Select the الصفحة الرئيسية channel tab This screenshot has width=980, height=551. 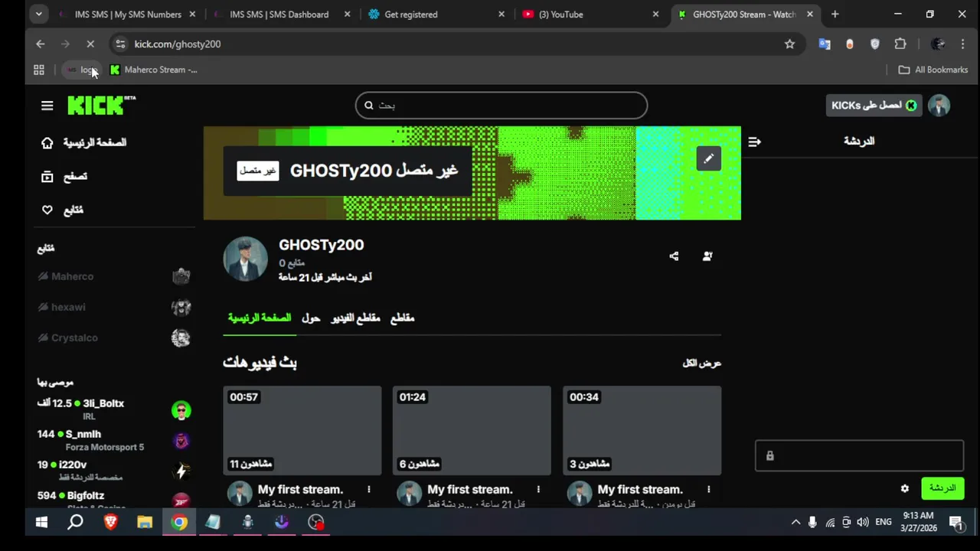pyautogui.click(x=260, y=318)
